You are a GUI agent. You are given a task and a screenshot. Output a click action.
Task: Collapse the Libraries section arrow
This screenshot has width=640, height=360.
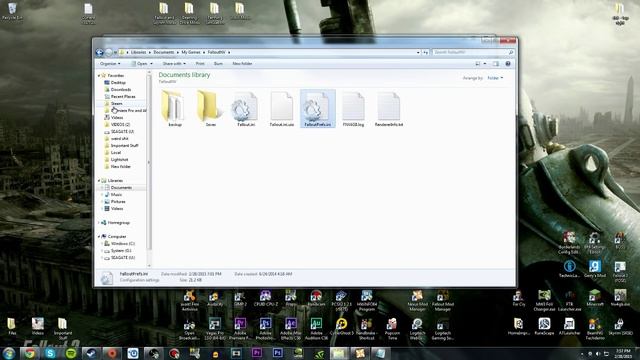(x=99, y=180)
